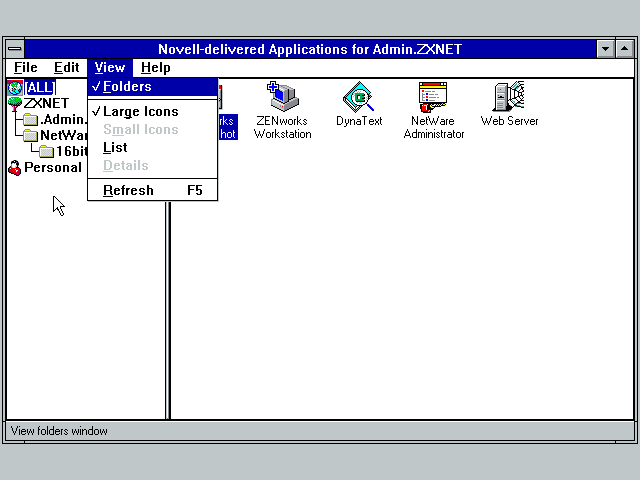Close the open View menu
The image size is (640, 480).
(110, 68)
